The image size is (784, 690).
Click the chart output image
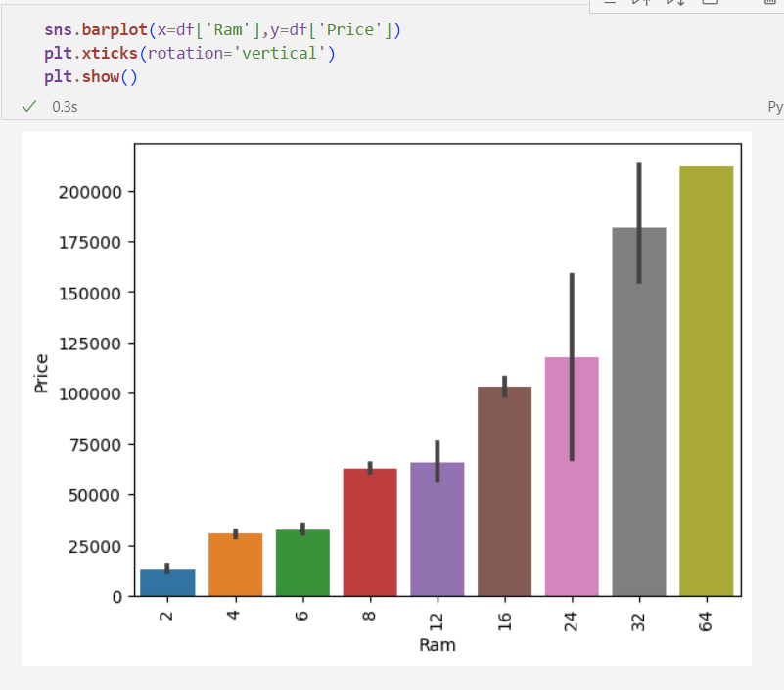pos(392,391)
